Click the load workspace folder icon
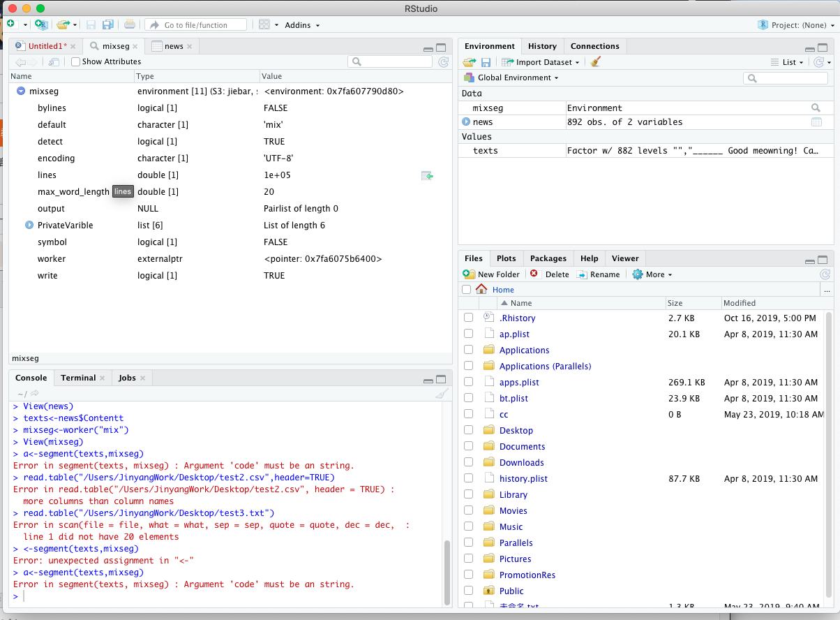This screenshot has width=840, height=620. (x=470, y=62)
